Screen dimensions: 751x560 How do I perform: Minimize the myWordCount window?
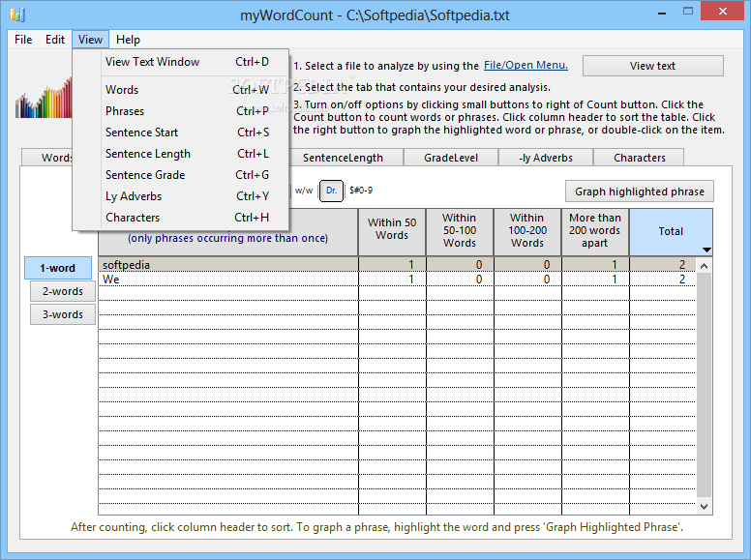[x=662, y=13]
